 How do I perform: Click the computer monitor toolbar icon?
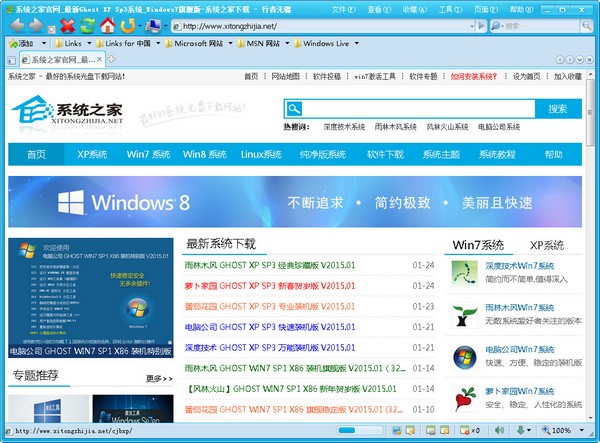[153, 26]
